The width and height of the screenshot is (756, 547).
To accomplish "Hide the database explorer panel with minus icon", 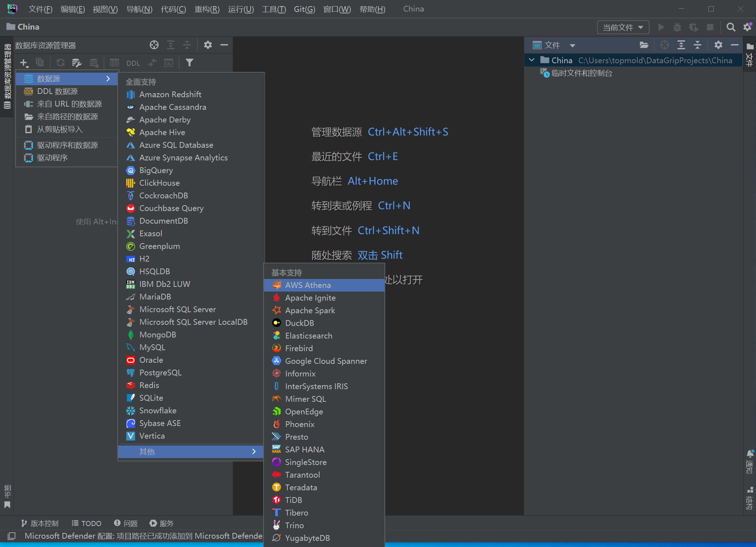I will pyautogui.click(x=224, y=45).
